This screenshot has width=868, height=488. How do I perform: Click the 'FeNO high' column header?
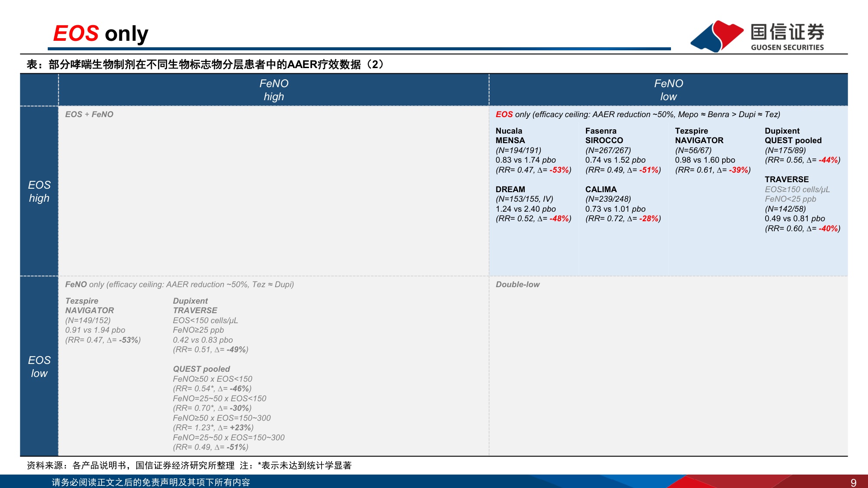tap(274, 90)
